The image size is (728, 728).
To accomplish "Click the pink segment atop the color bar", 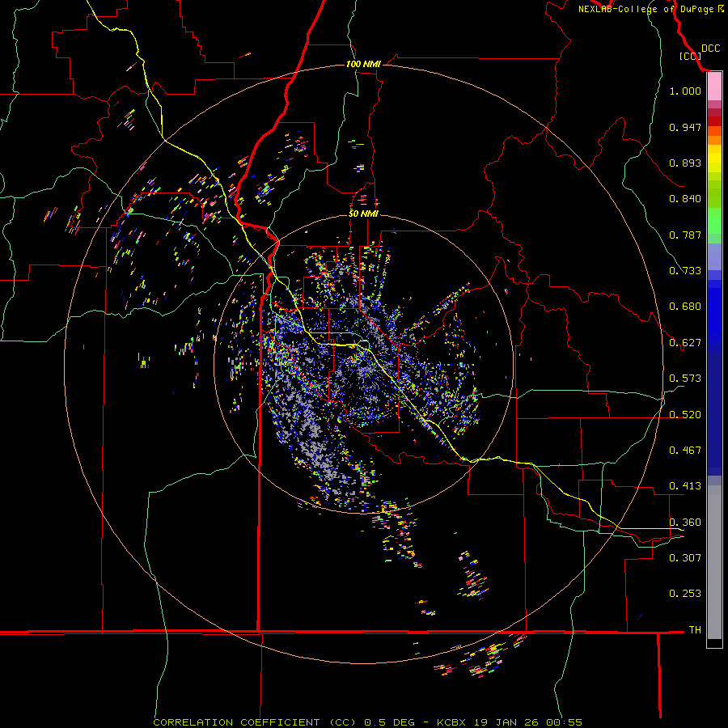I will 714,87.
